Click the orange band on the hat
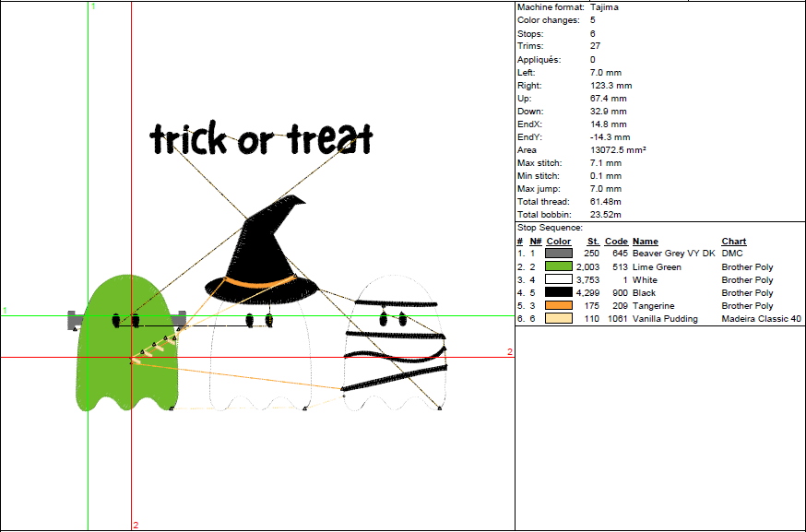The height and width of the screenshot is (532, 806). pos(261,281)
